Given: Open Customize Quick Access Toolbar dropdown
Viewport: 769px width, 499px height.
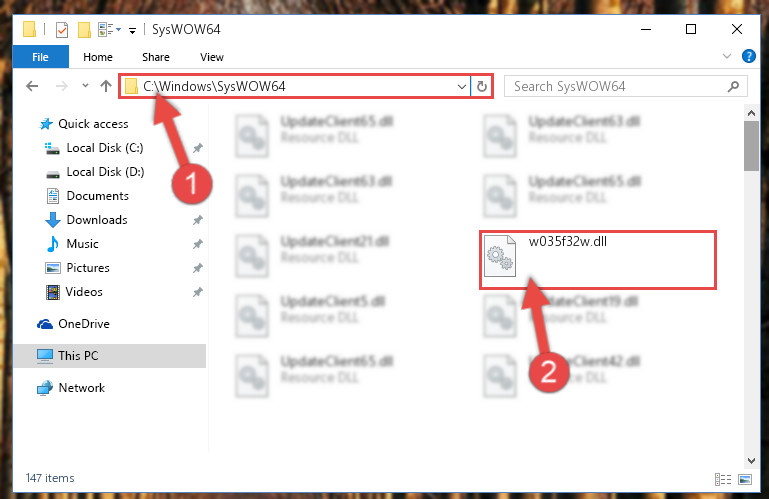Looking at the screenshot, I should click(132, 30).
